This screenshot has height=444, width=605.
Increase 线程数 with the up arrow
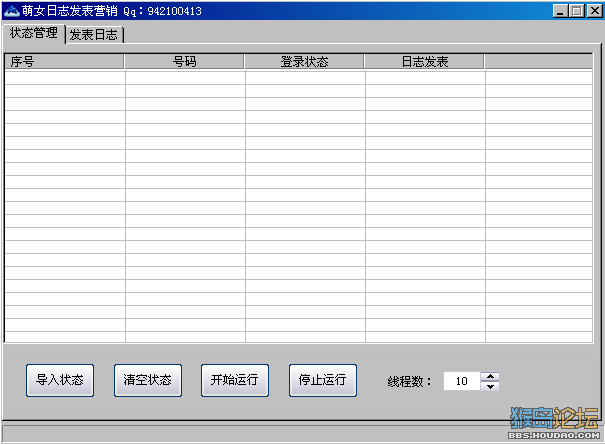(x=490, y=376)
